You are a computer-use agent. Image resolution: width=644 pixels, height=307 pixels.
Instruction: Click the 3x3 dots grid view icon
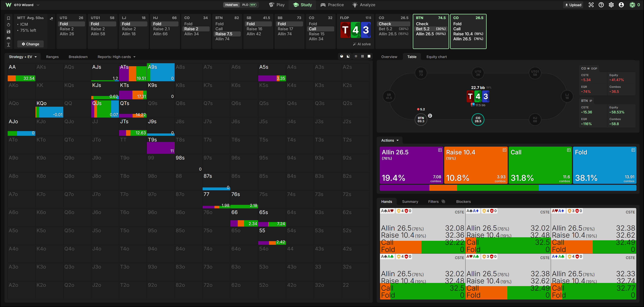coord(363,56)
